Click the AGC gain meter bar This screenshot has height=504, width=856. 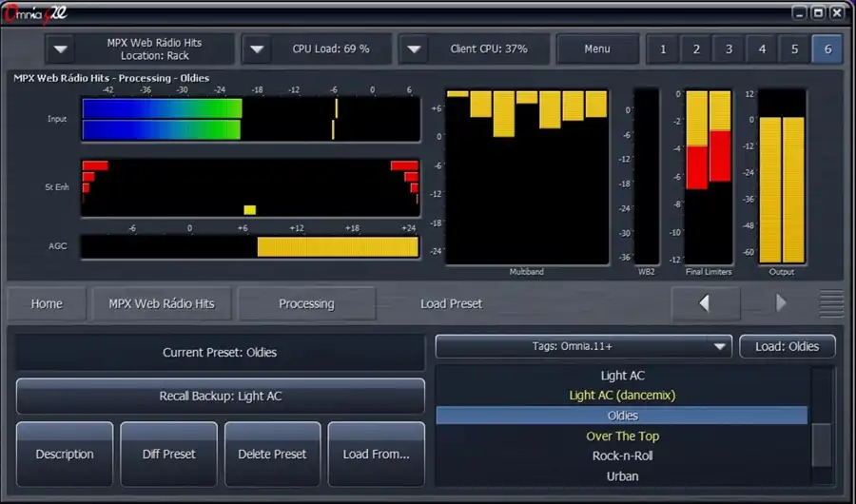[x=250, y=247]
